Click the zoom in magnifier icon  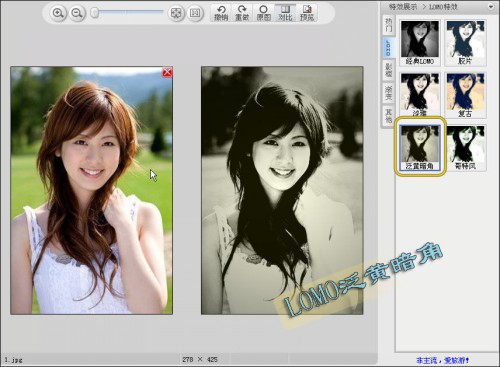tap(58, 13)
